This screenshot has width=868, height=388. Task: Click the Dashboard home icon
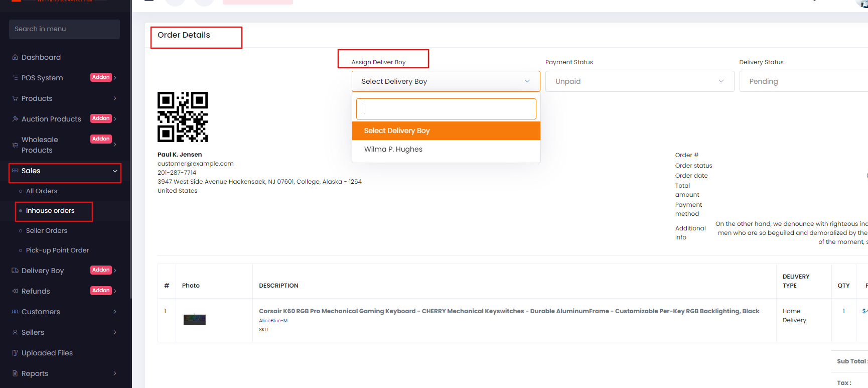click(15, 57)
